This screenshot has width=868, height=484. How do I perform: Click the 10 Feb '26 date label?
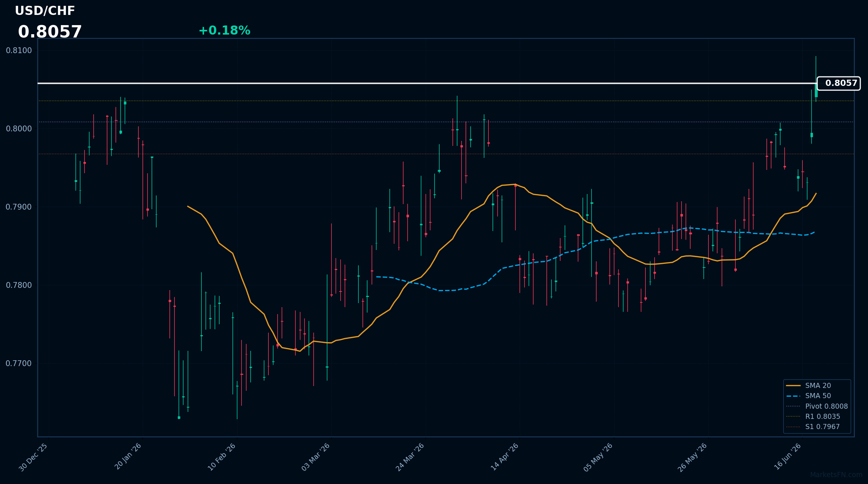click(222, 457)
